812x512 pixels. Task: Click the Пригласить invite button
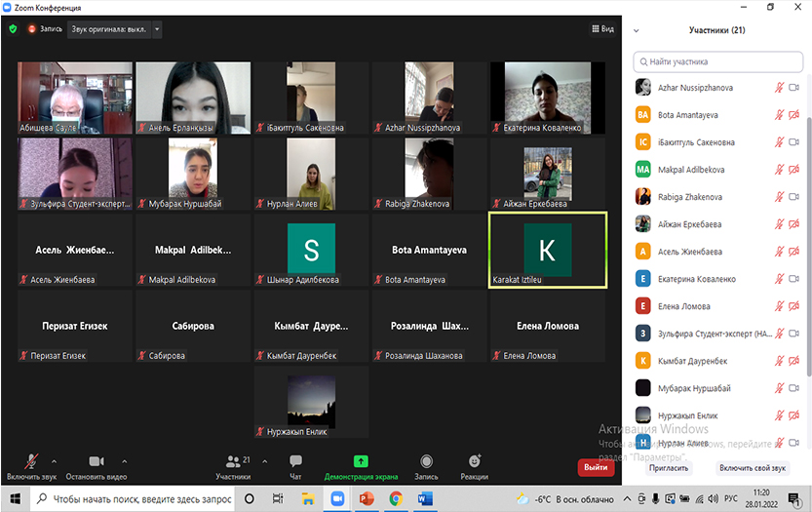point(669,468)
